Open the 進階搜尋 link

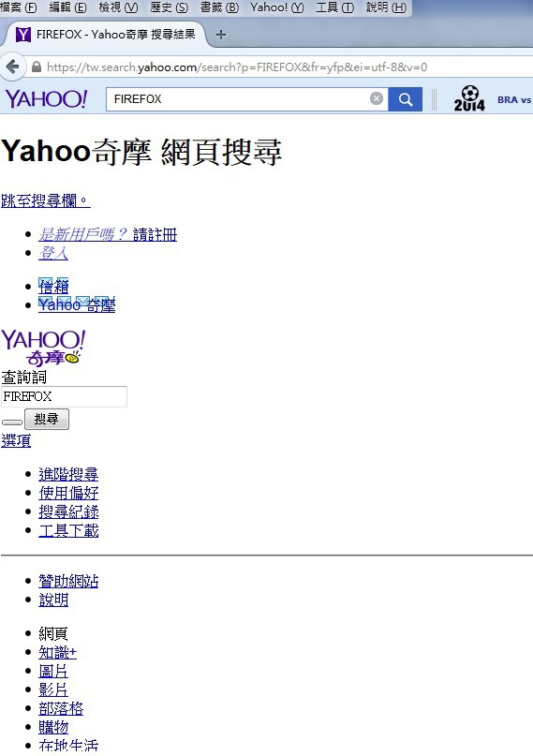68,474
